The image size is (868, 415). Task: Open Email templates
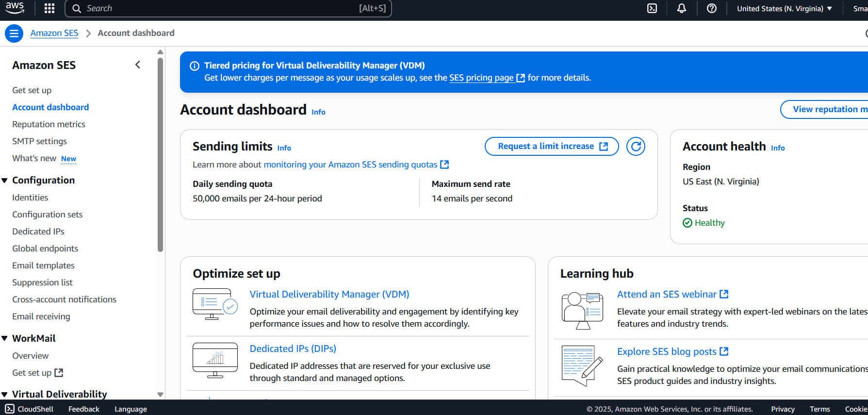pyautogui.click(x=43, y=266)
